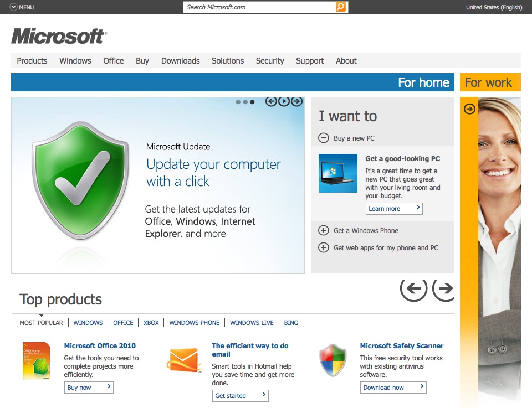Open the Windows menu

click(75, 61)
